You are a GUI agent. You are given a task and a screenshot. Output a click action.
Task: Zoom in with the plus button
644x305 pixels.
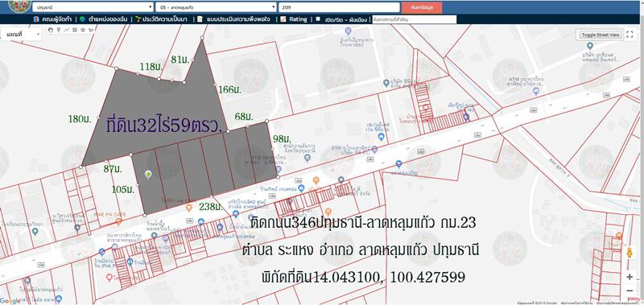(630, 277)
